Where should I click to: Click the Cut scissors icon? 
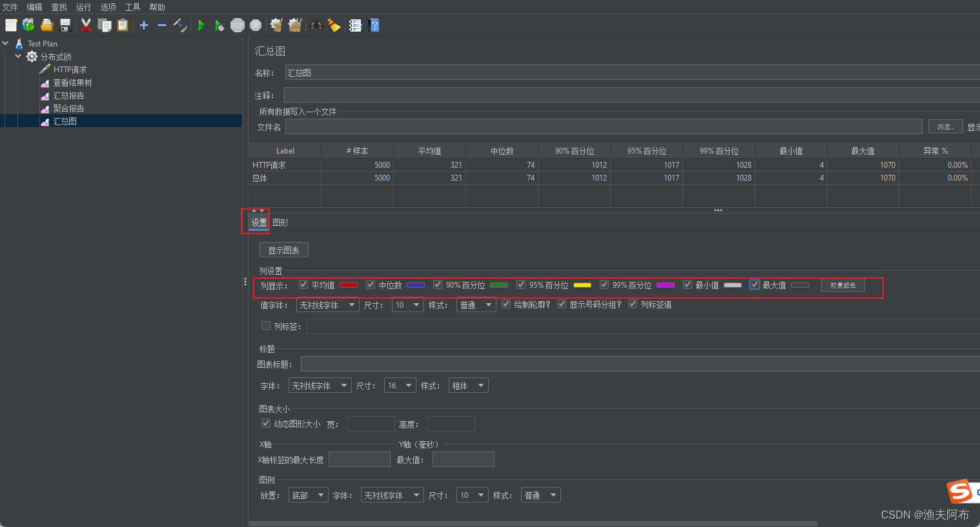pyautogui.click(x=86, y=25)
